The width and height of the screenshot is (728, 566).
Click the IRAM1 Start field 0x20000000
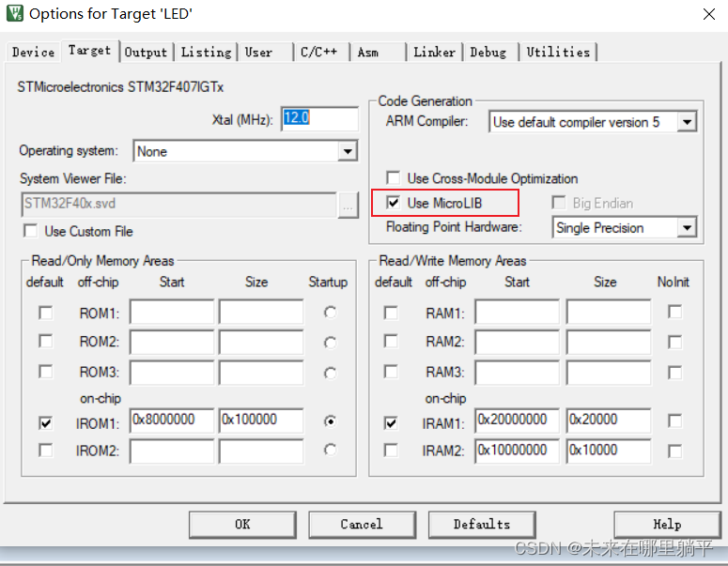pyautogui.click(x=518, y=421)
